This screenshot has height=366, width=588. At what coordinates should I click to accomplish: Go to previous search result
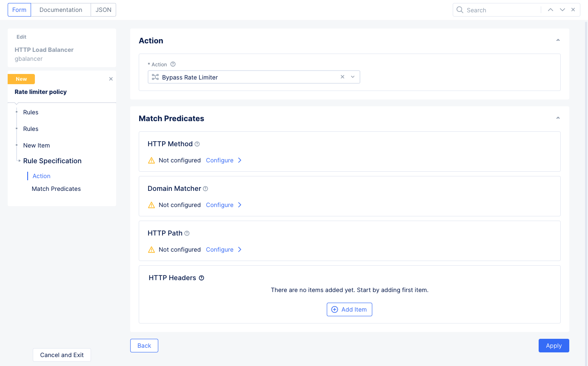pyautogui.click(x=551, y=10)
